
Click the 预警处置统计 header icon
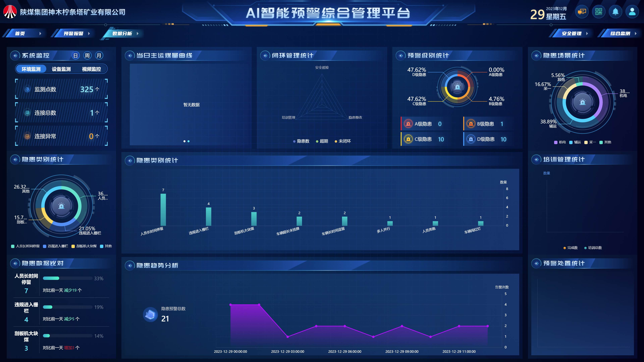coord(536,263)
